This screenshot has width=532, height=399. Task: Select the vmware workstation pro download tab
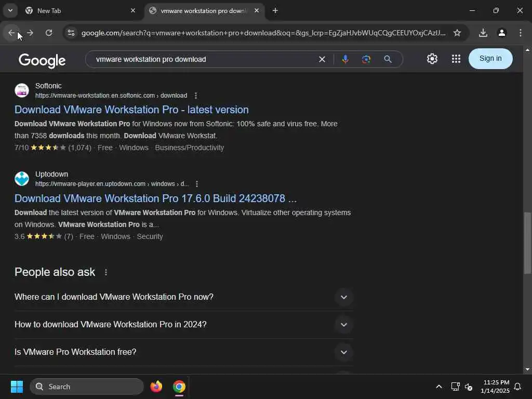tap(204, 11)
